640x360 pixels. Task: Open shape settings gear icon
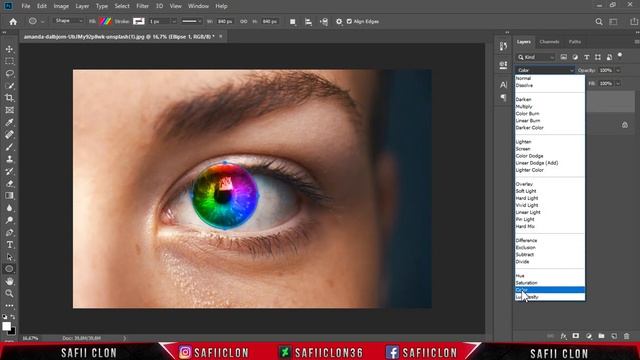(x=339, y=22)
